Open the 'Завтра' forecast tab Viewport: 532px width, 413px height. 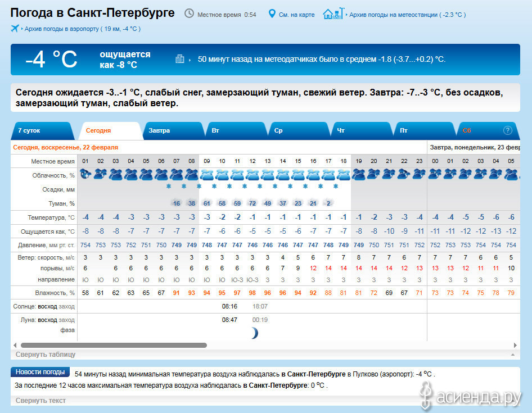[159, 130]
